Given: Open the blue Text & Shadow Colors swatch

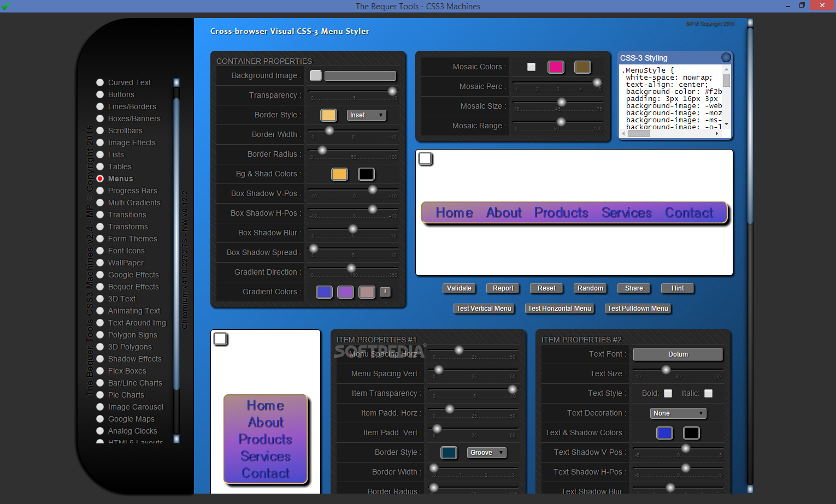Looking at the screenshot, I should (664, 433).
